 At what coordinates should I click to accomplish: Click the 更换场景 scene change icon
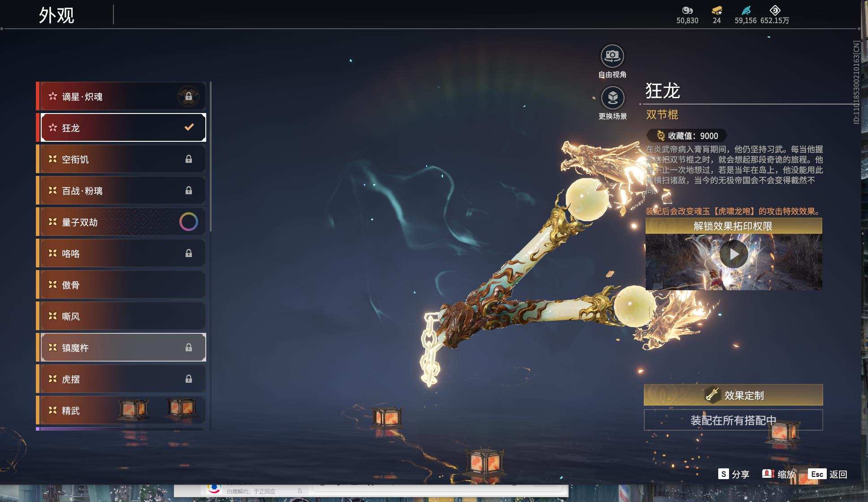point(612,98)
